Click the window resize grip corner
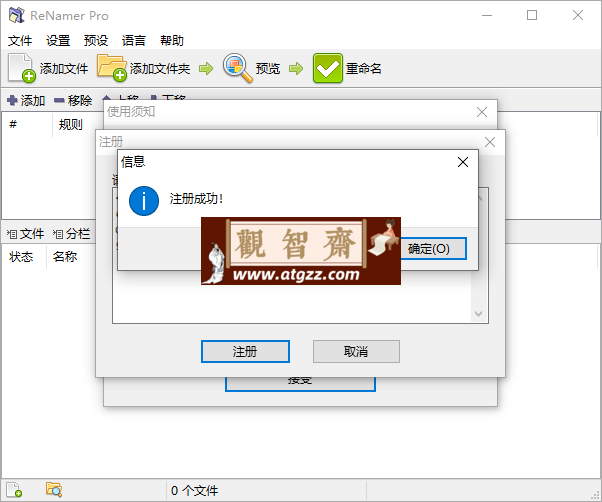Viewport: 602px width, 502px height. [596, 496]
